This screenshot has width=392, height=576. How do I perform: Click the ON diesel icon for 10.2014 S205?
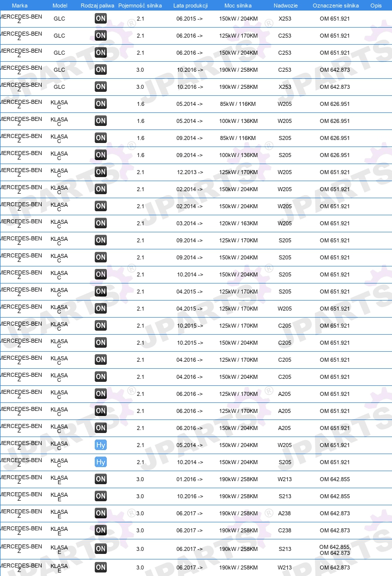click(x=101, y=274)
